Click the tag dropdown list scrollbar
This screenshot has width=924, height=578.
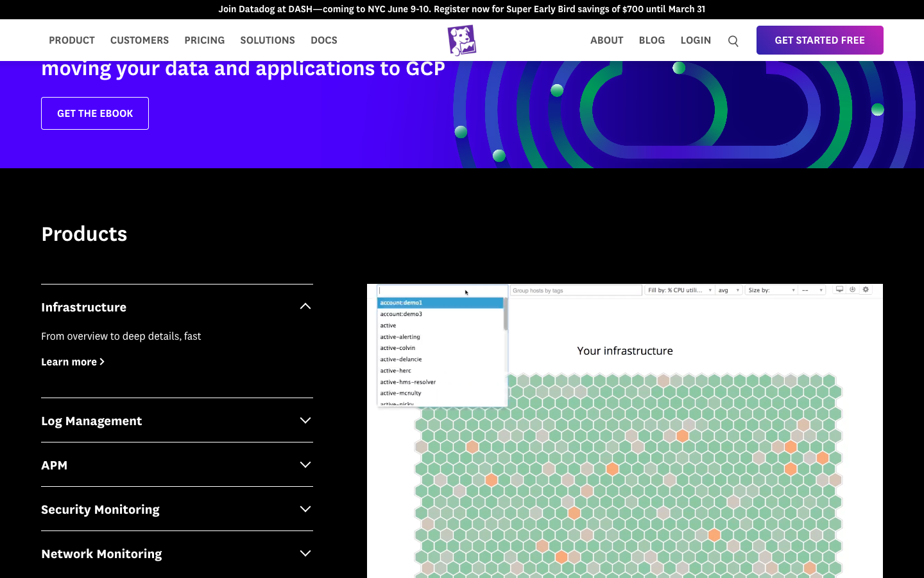tap(506, 313)
